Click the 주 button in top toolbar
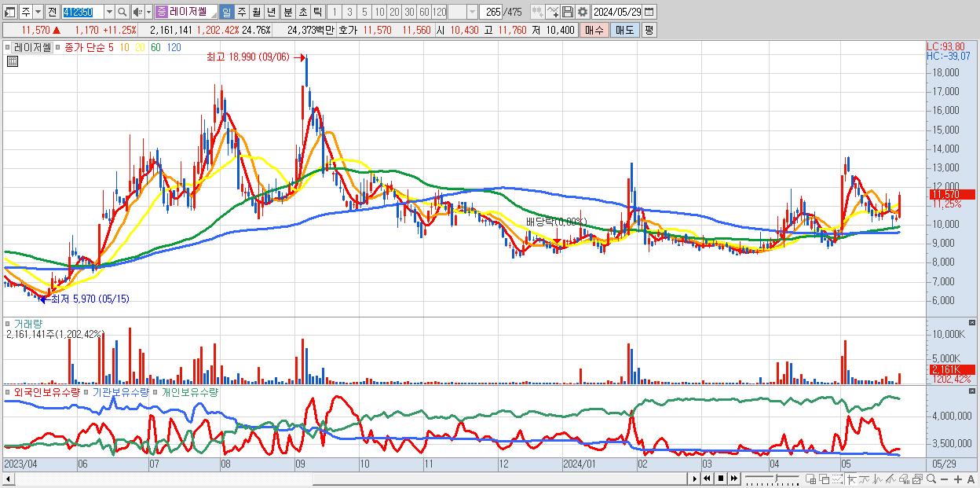The image size is (980, 488). (x=26, y=13)
